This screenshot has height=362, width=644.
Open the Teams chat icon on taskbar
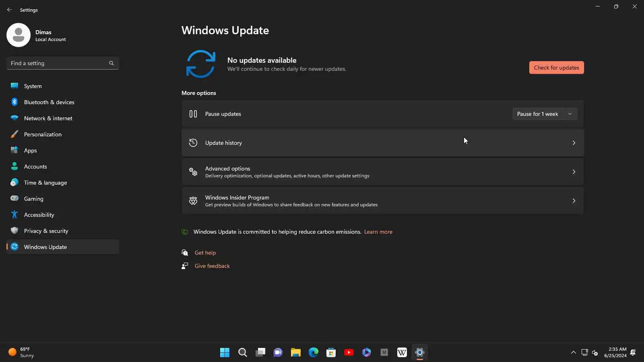[278, 352]
